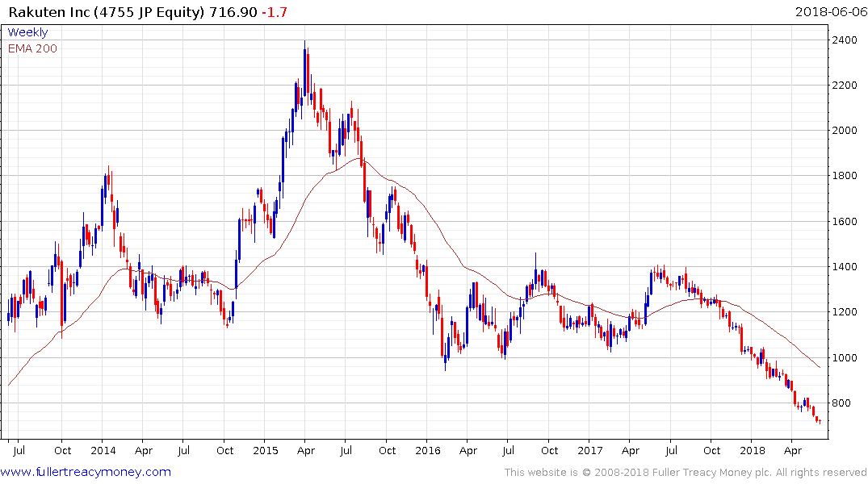Select the Weekly label
Image resolution: width=868 pixels, height=484 pixels.
click(27, 32)
